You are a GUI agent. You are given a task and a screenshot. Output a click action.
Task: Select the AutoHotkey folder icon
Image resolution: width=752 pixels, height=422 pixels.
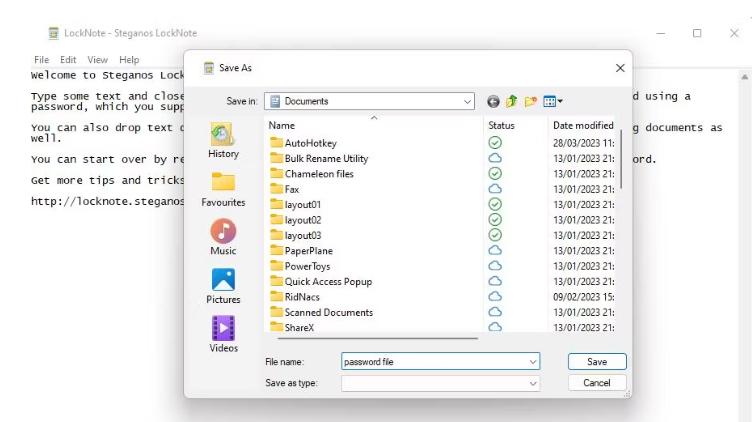click(276, 142)
